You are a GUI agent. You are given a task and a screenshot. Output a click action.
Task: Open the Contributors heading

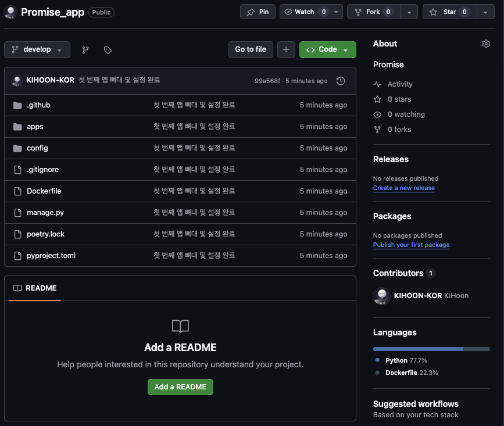click(398, 273)
